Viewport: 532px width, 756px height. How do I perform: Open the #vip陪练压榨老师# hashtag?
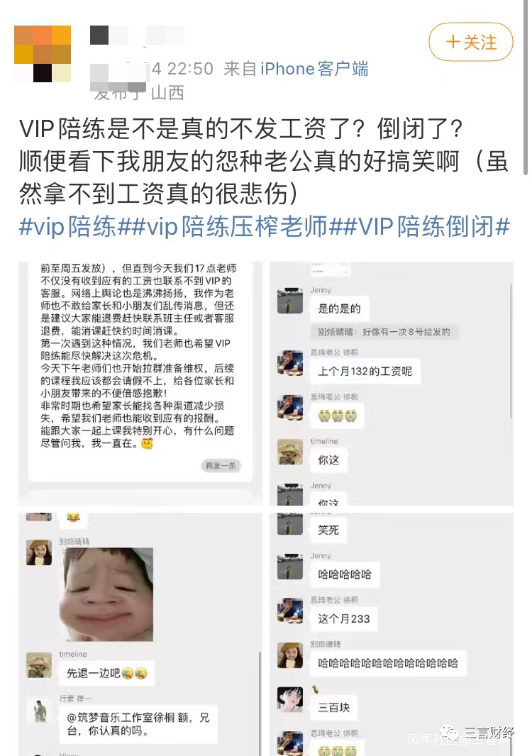tap(237, 226)
